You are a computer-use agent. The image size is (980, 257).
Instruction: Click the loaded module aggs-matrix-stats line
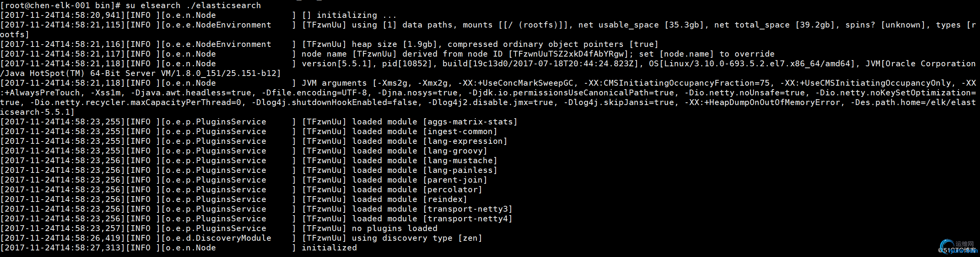click(x=259, y=122)
